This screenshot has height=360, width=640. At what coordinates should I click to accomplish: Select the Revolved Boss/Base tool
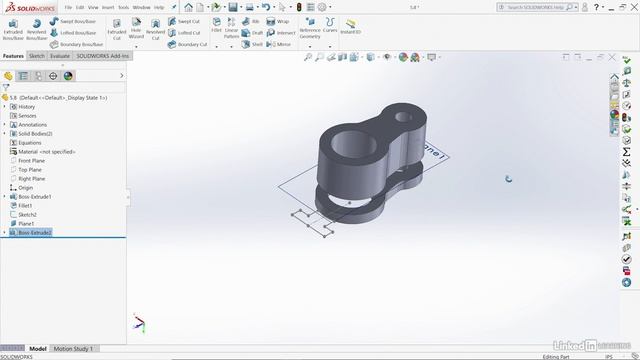coord(37,29)
